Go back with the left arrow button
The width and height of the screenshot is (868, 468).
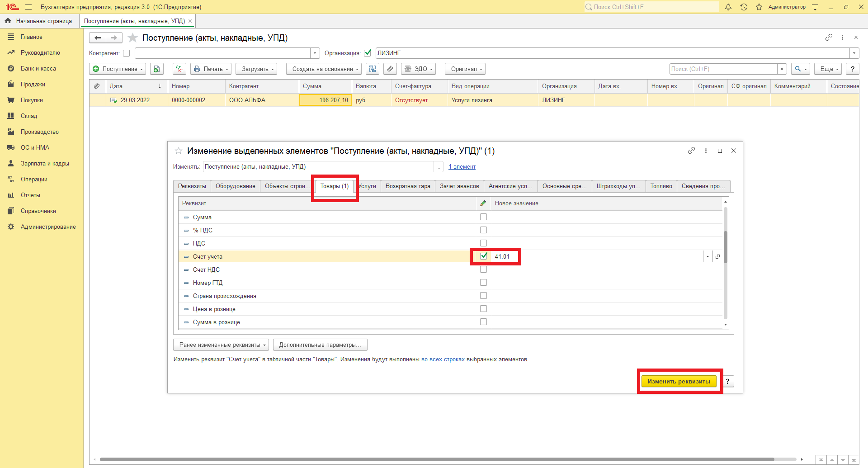pos(98,38)
